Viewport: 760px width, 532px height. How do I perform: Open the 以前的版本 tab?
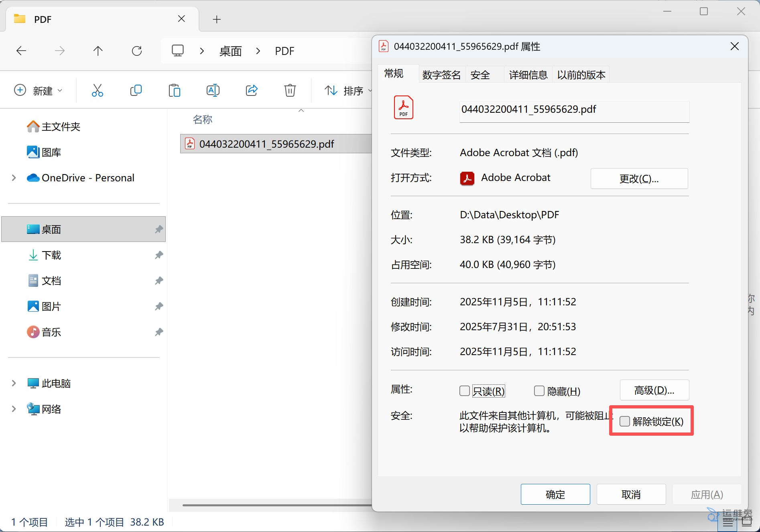click(x=581, y=74)
